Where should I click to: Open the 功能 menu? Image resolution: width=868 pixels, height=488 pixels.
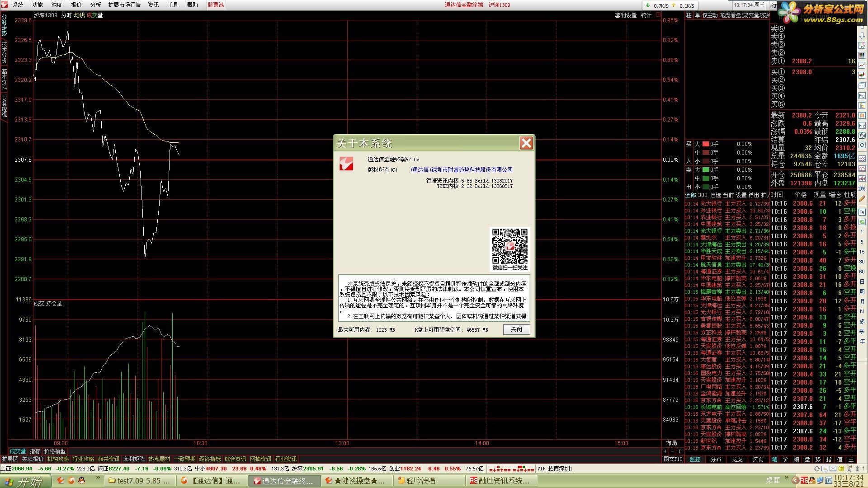(38, 5)
